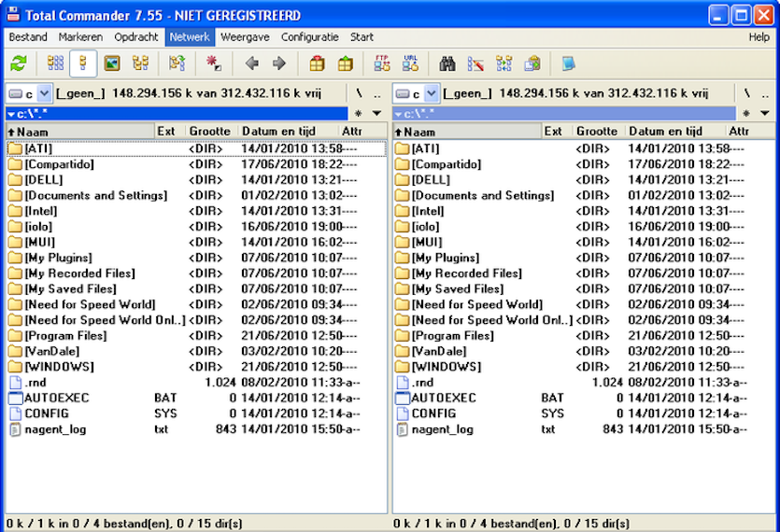The width and height of the screenshot is (780, 532).
Task: Open the multi-rename tool icon
Action: (475, 63)
